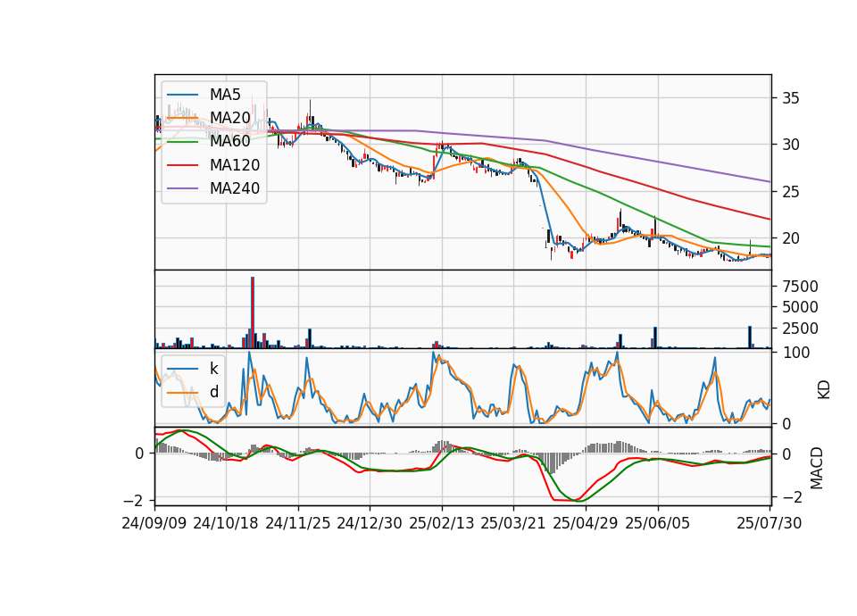This screenshot has height=616, width=857.
Task: Click the 24/12/30 date axis label
Action: click(370, 523)
